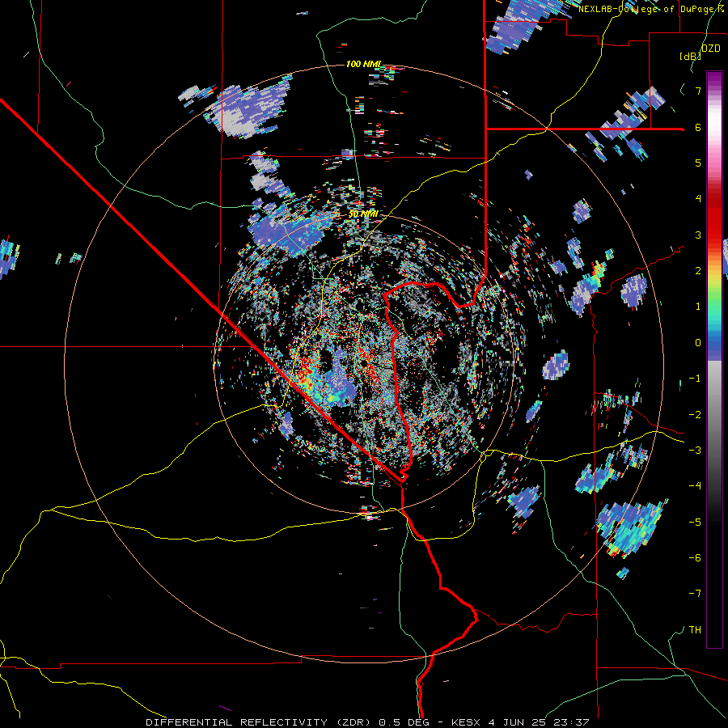Click the 3 value on color scale
728x728 pixels.
(x=698, y=235)
